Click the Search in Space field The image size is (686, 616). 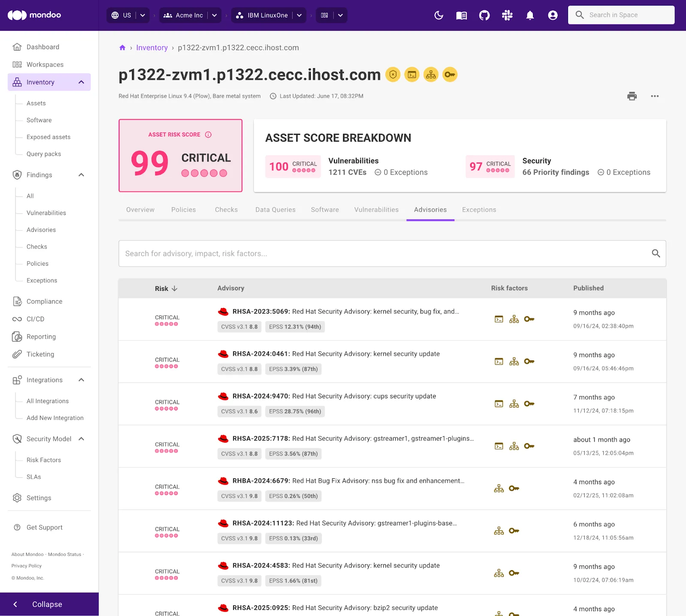pyautogui.click(x=621, y=15)
